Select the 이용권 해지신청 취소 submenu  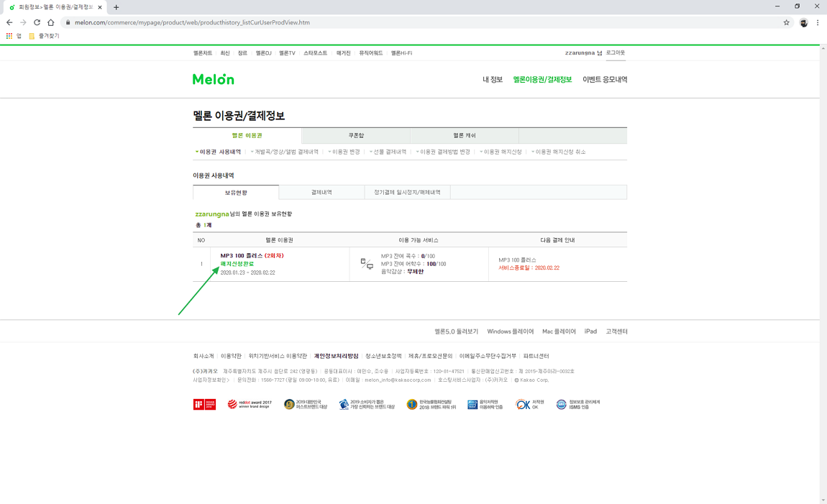point(561,152)
